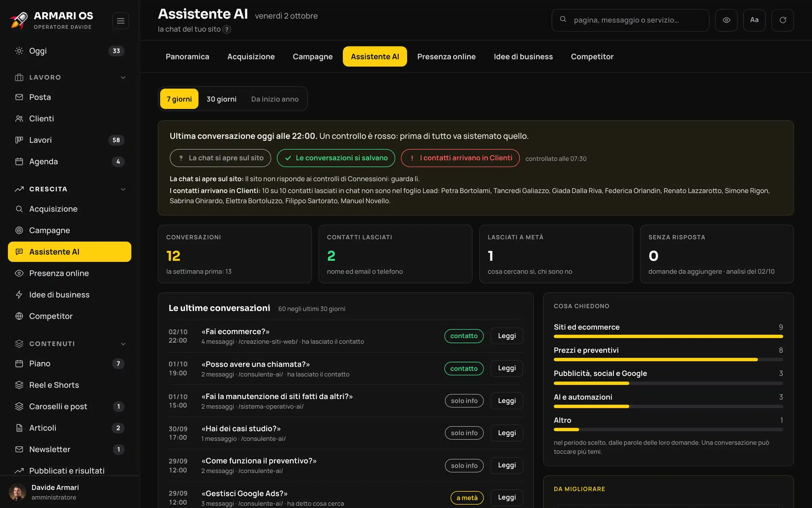The image size is (812, 508).
Task: Click the Armari OS rocket logo
Action: 19,20
